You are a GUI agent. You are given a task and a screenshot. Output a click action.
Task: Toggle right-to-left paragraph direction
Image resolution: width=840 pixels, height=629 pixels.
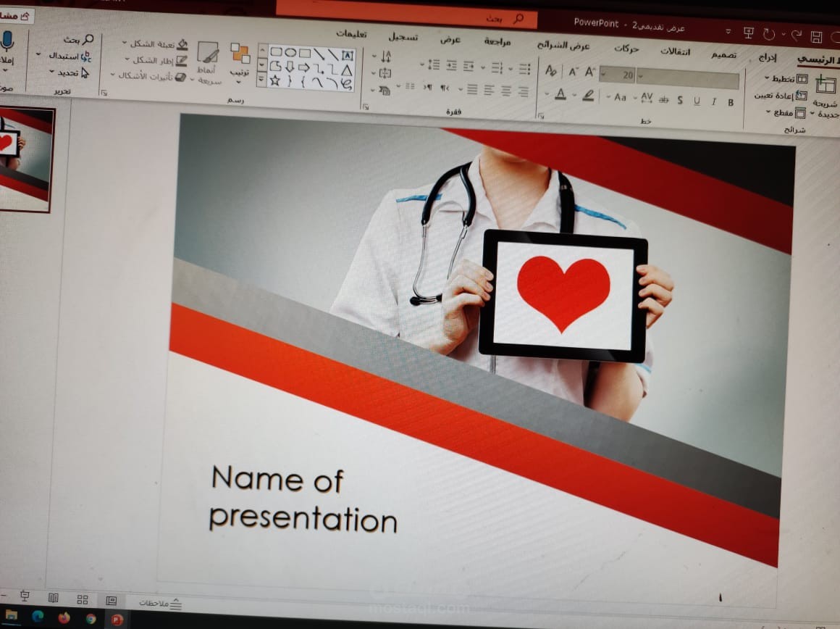445,88
